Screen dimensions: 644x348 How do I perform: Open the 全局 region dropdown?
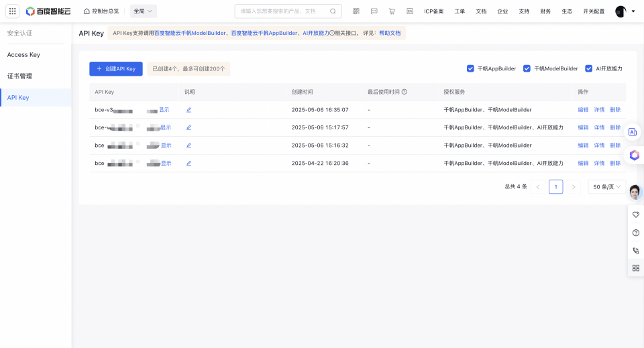pyautogui.click(x=144, y=11)
